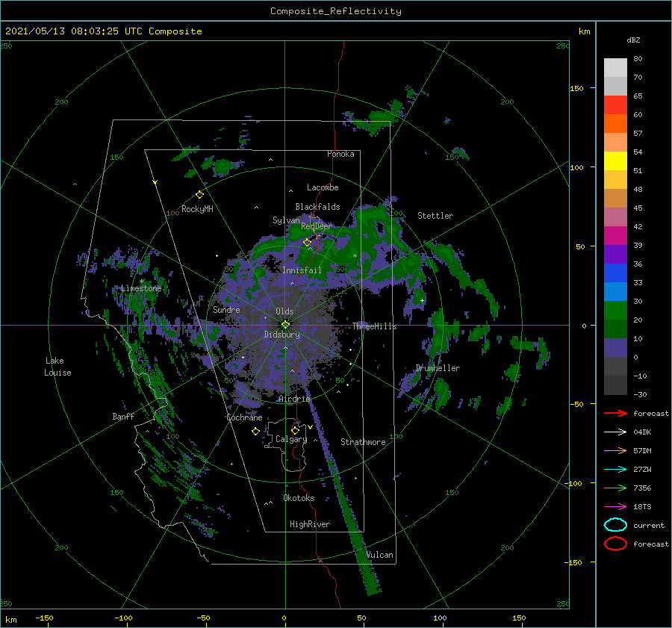Click the Lacombe label
Image resolution: width=672 pixels, height=628 pixels.
(x=323, y=187)
